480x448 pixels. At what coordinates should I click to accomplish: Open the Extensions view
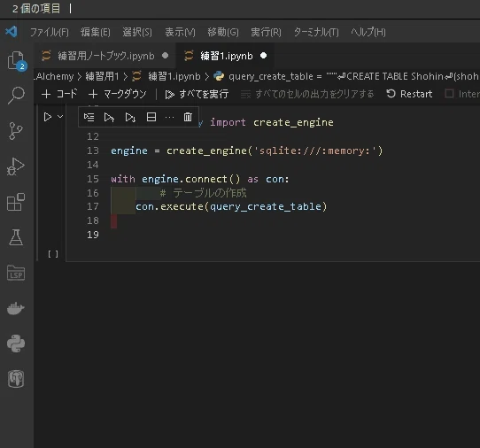(x=16, y=202)
